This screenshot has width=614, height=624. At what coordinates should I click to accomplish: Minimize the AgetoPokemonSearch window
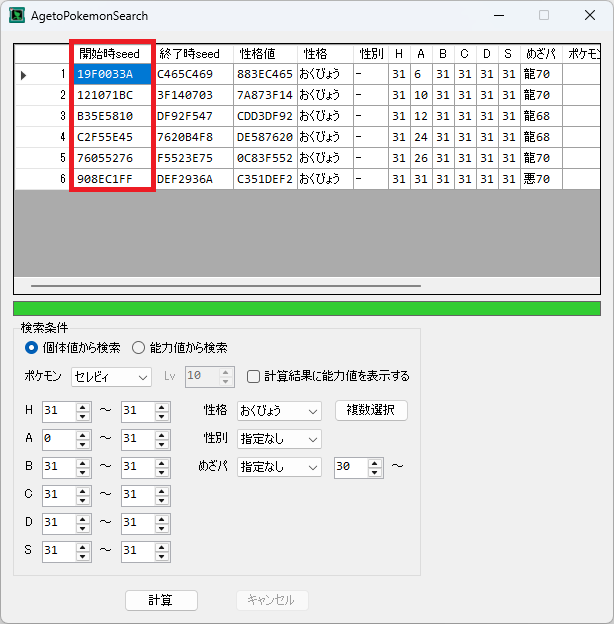pyautogui.click(x=499, y=16)
